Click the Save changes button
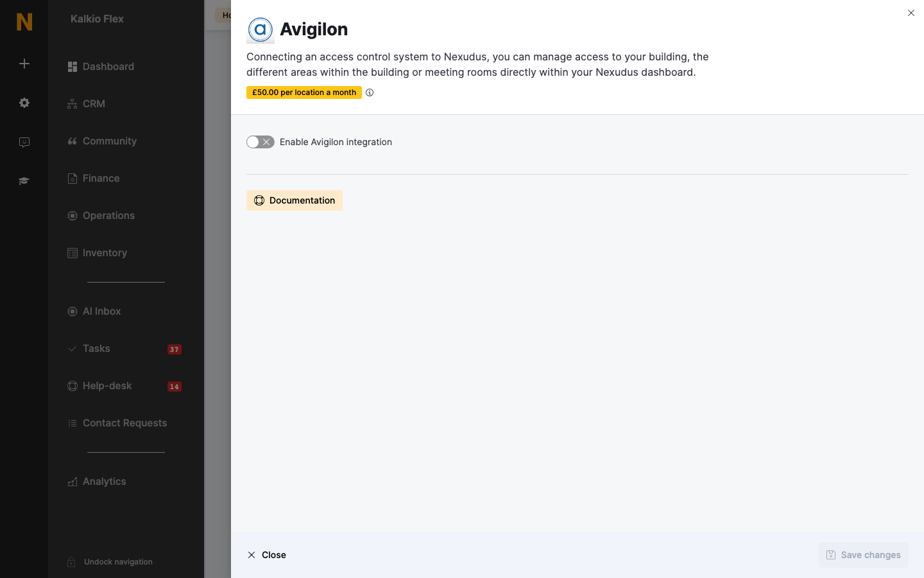Image resolution: width=924 pixels, height=578 pixels. [x=863, y=555]
